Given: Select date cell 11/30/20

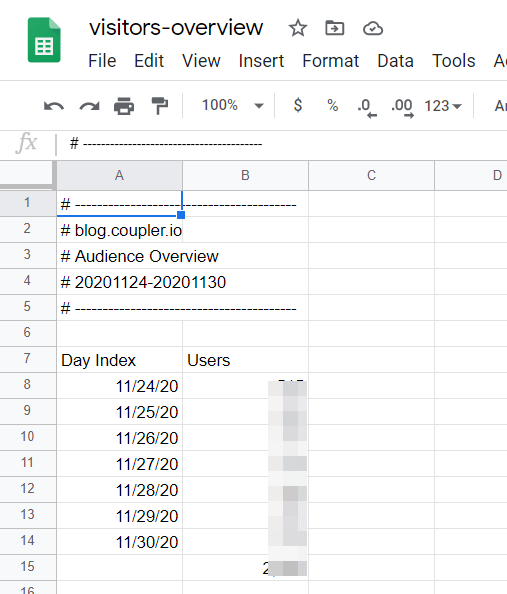Looking at the screenshot, I should (119, 542).
